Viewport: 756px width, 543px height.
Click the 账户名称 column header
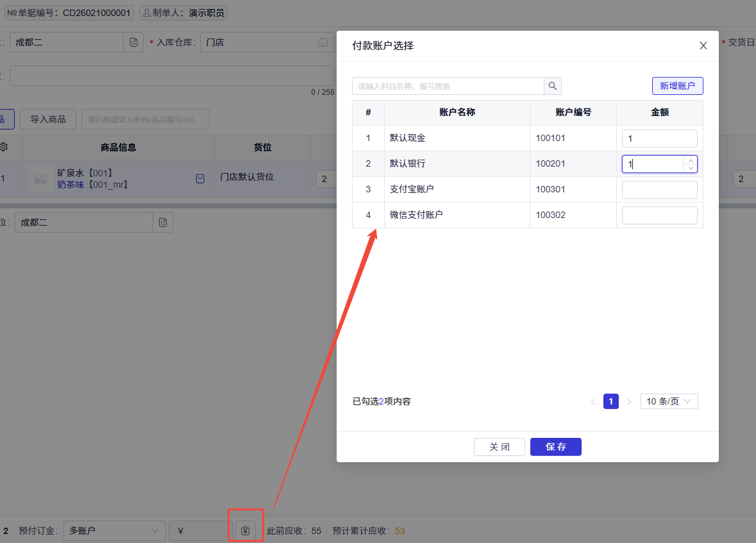pos(457,112)
